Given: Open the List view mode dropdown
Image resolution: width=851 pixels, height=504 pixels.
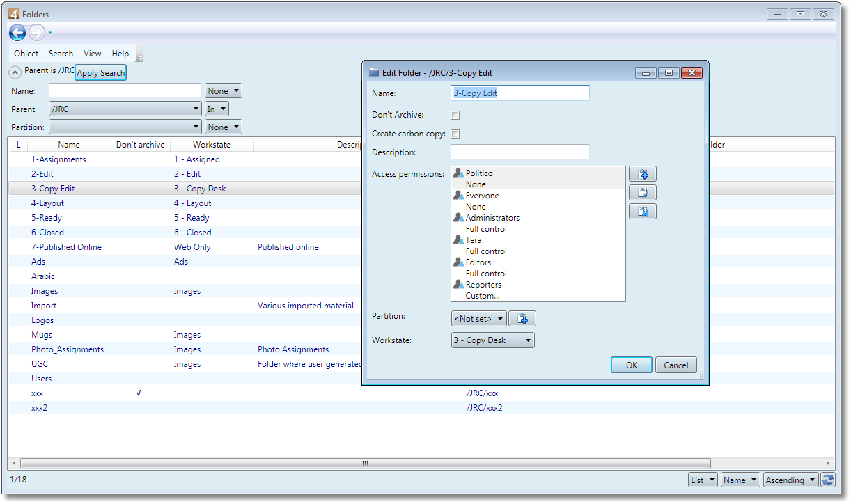Looking at the screenshot, I should click(x=702, y=480).
